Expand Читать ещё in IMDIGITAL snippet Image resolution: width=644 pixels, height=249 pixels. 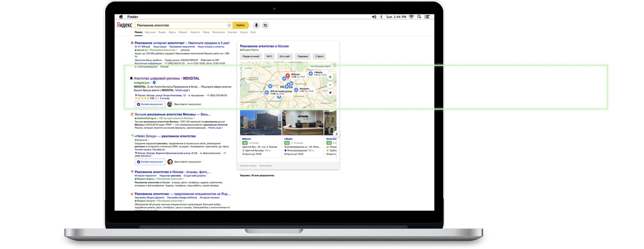(182, 91)
